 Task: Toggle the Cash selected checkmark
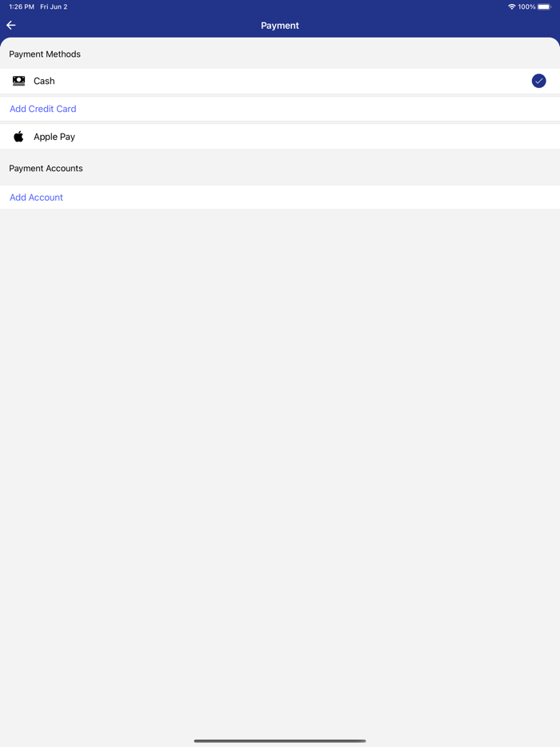538,81
